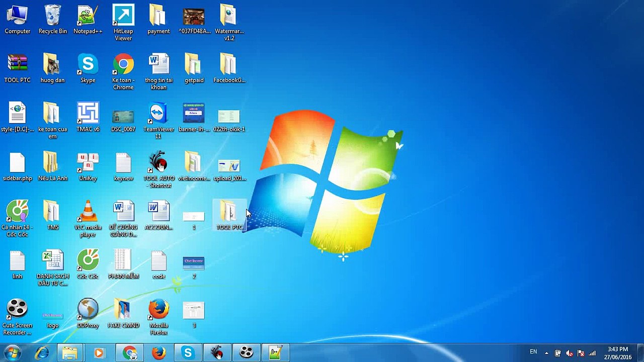The image size is (644, 362).
Task: Select the keynew text file
Action: coord(123,167)
